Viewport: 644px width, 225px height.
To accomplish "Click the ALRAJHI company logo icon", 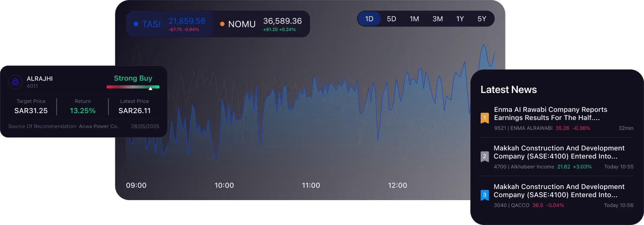I will [x=16, y=82].
